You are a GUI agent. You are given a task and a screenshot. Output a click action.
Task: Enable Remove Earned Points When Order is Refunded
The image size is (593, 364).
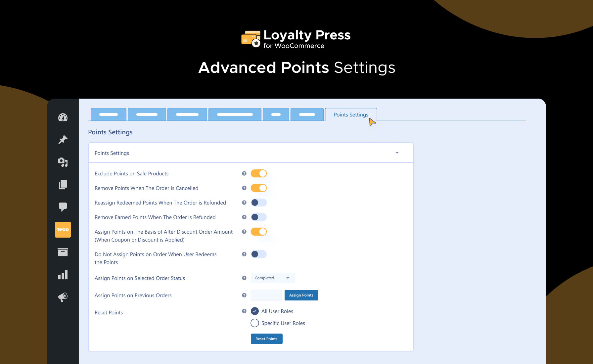pos(259,217)
